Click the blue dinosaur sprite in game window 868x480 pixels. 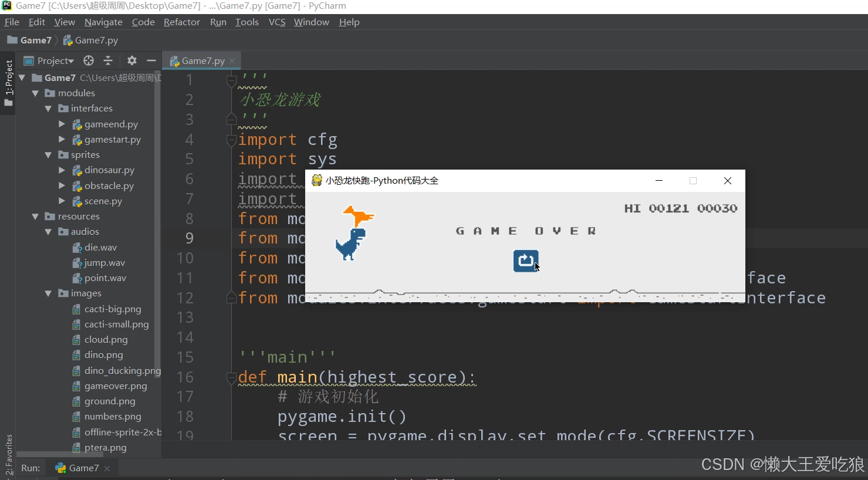coord(350,244)
